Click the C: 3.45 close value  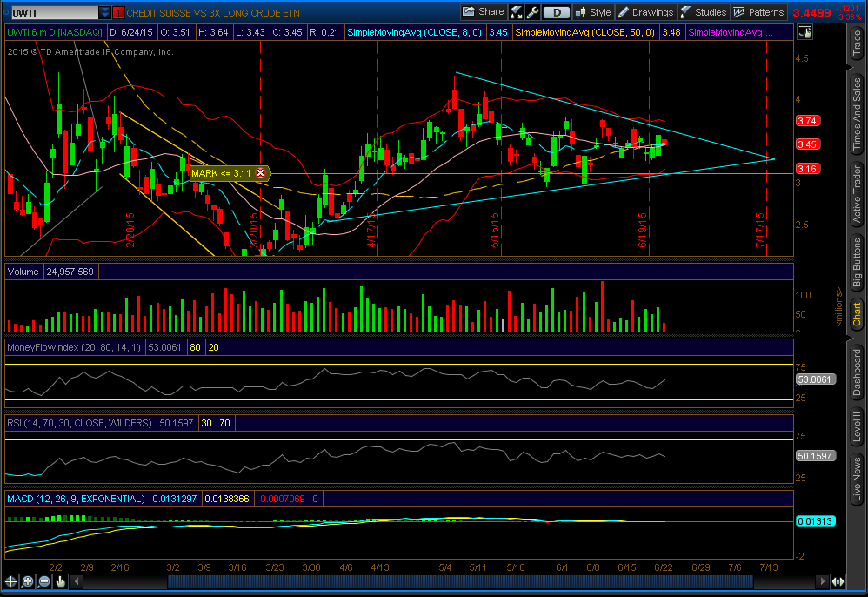[287, 33]
